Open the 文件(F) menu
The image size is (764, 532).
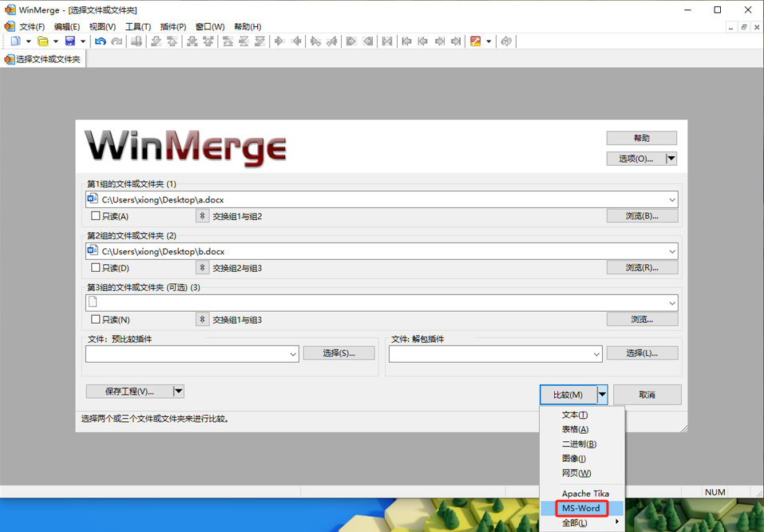coord(32,27)
